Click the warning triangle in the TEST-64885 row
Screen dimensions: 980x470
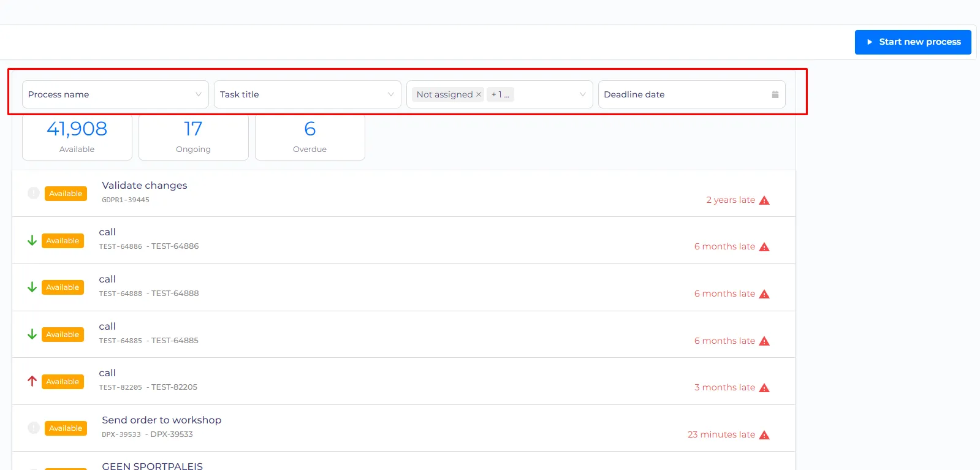pyautogui.click(x=764, y=341)
